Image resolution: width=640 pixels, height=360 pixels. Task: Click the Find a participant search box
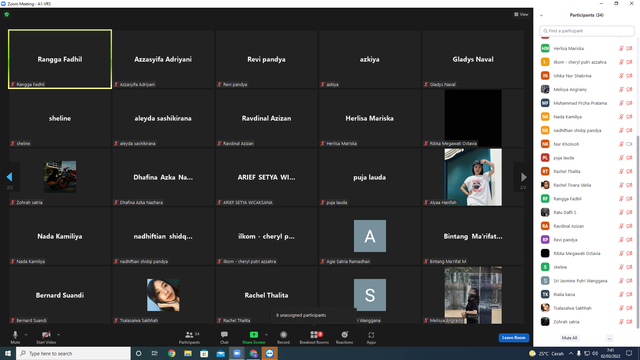587,31
